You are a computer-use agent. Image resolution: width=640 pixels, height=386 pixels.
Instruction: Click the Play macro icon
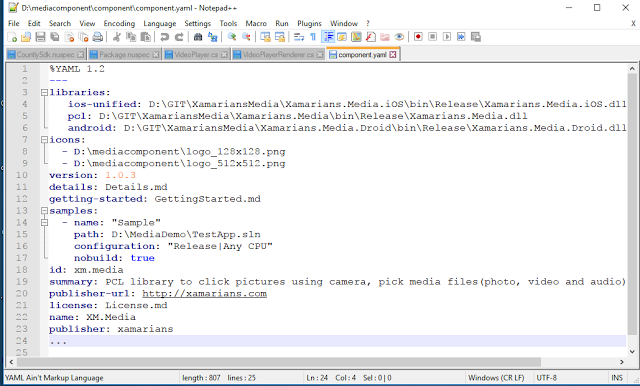pyautogui.click(x=447, y=37)
